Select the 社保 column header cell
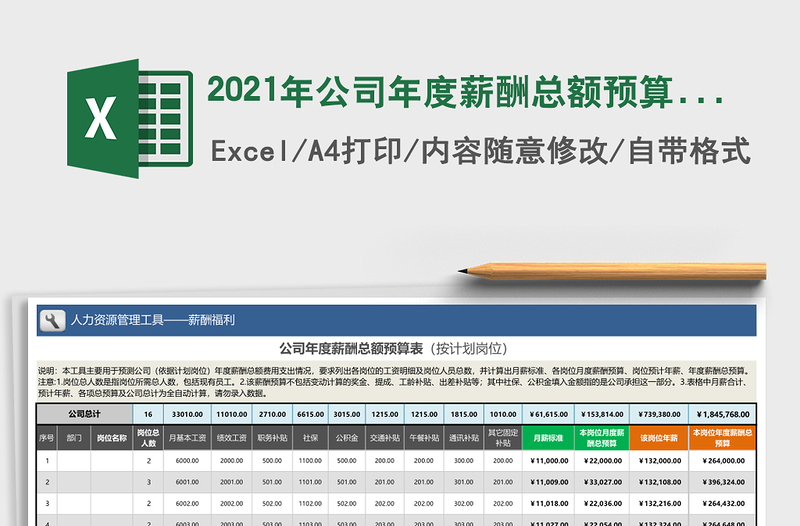This screenshot has width=800, height=526. 310,438
